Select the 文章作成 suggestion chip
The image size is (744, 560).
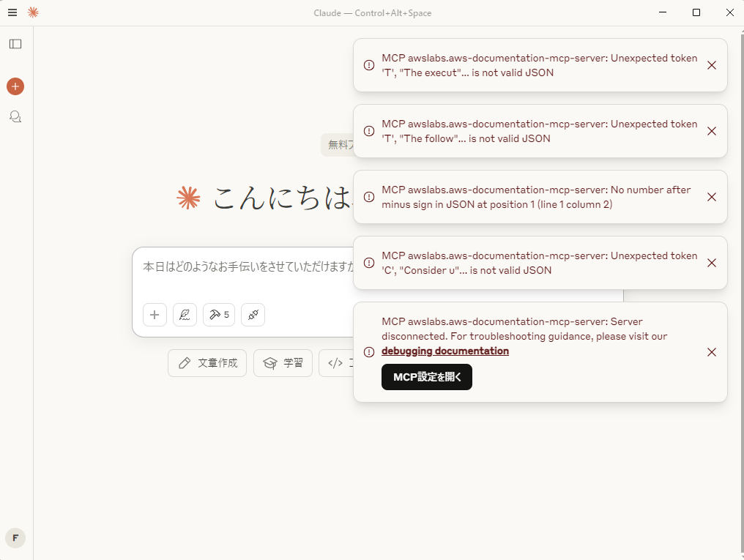(x=207, y=363)
